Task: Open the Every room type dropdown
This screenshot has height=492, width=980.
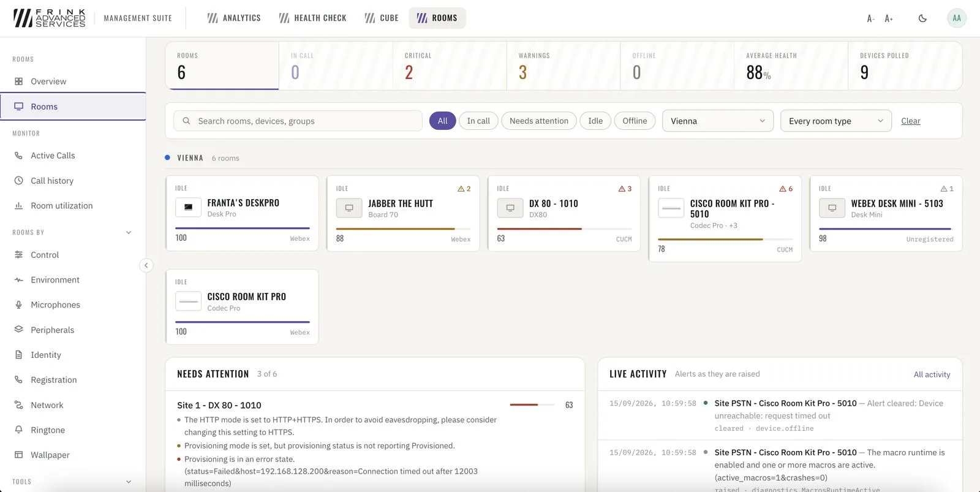Action: [835, 121]
